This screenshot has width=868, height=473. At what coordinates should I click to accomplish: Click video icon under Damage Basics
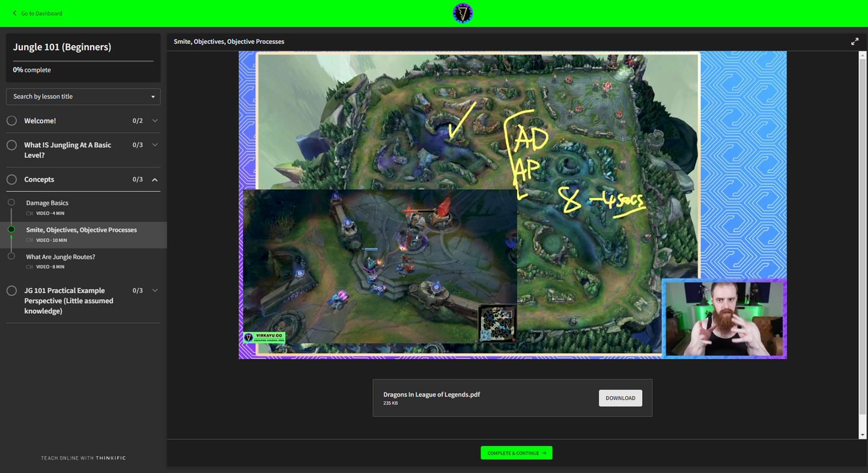click(29, 214)
